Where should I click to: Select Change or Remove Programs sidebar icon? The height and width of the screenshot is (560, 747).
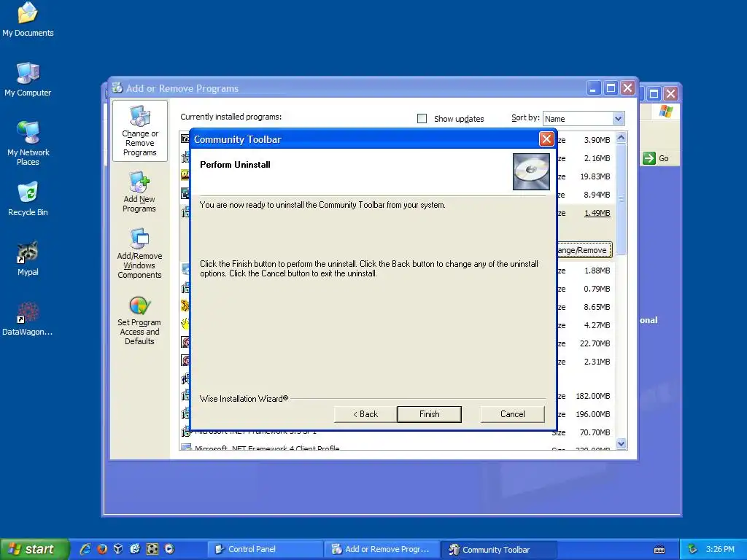tap(139, 131)
